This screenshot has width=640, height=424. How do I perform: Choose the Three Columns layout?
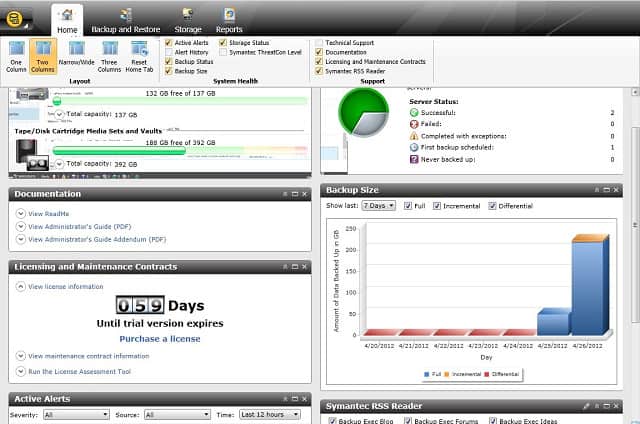109,57
